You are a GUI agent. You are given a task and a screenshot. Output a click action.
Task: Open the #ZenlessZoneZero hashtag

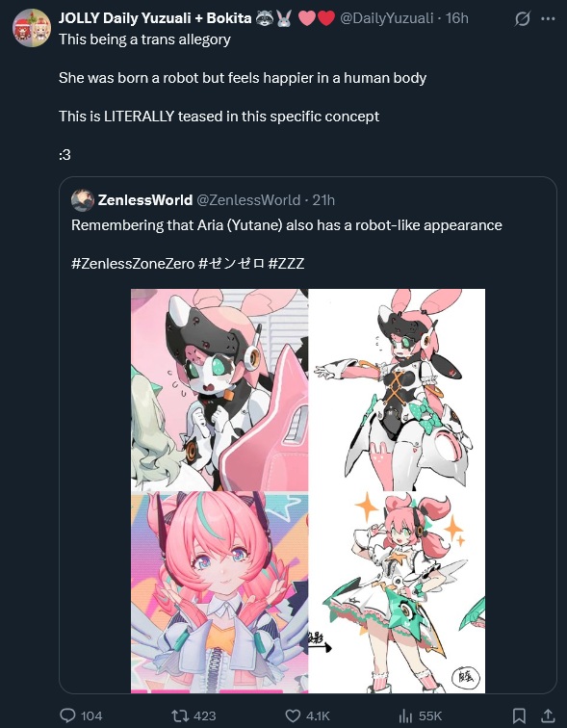click(x=133, y=263)
